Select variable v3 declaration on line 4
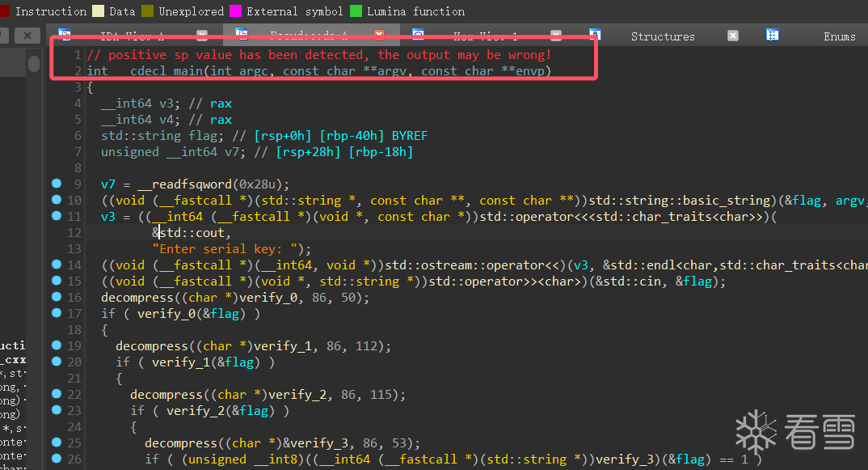The height and width of the screenshot is (470, 868). (166, 104)
